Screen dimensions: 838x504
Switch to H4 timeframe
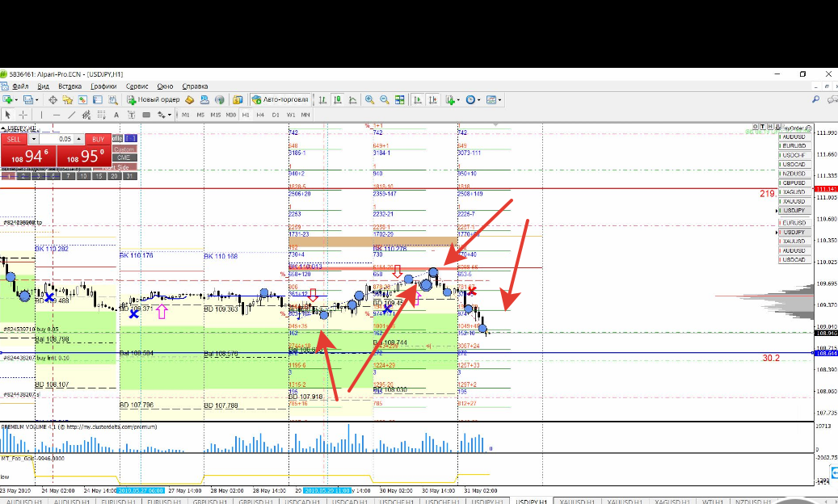coord(260,115)
